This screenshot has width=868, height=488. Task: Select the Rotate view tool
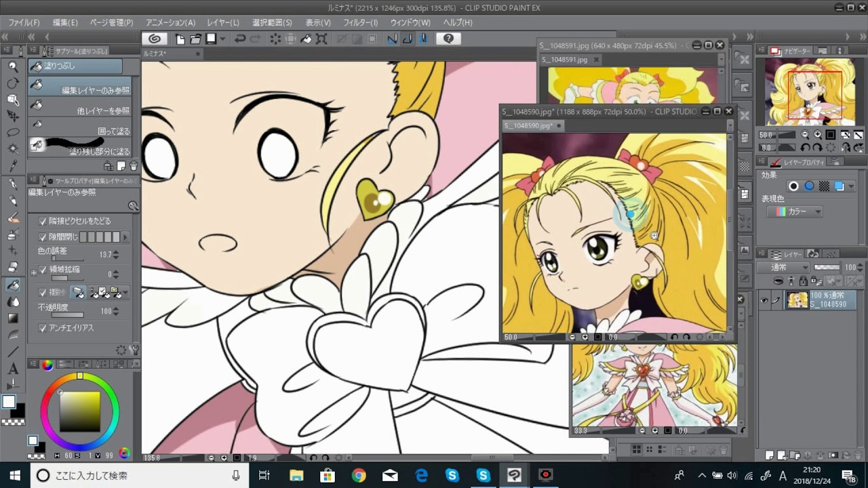(x=13, y=83)
